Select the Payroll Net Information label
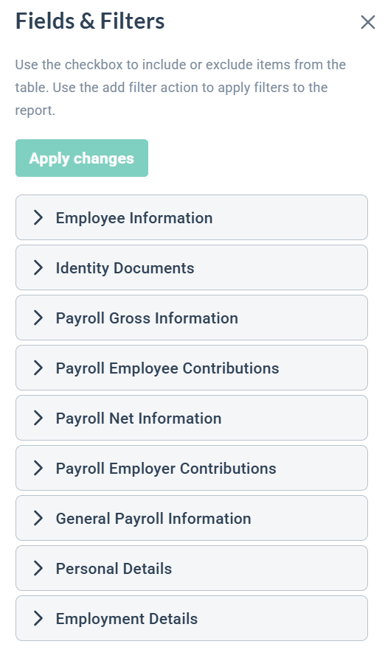This screenshot has width=385, height=655. point(139,419)
